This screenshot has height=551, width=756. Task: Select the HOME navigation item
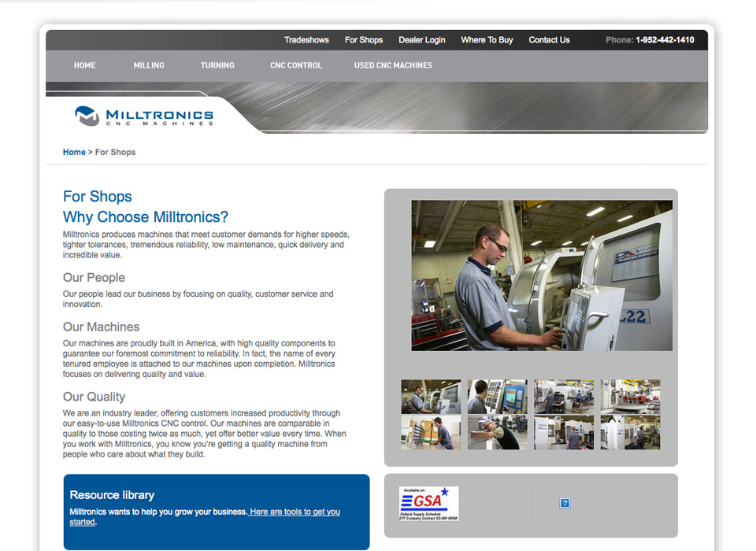tap(85, 65)
